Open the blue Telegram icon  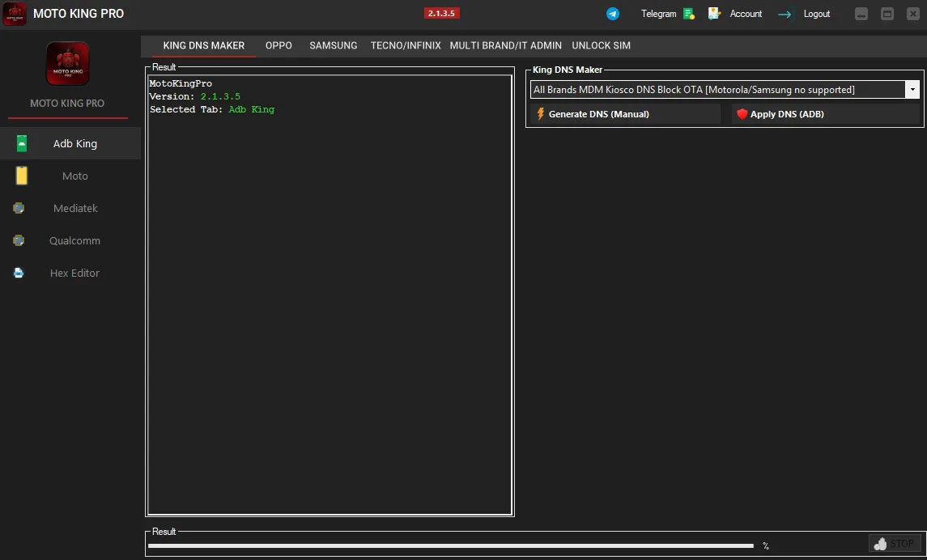pos(613,14)
